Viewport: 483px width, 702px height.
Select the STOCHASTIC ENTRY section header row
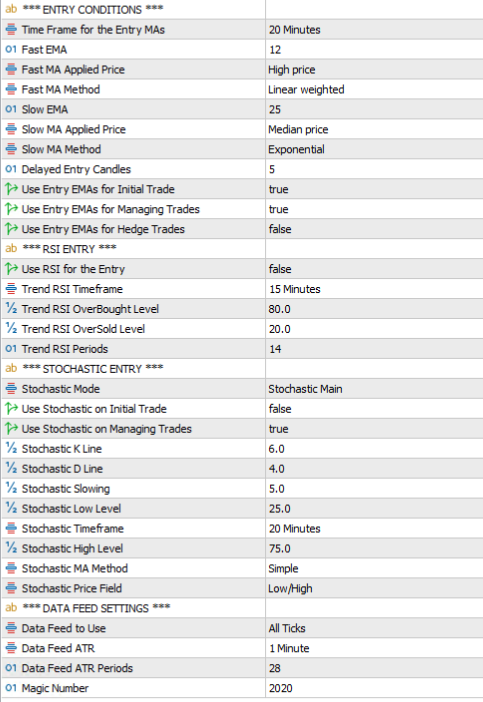242,368
